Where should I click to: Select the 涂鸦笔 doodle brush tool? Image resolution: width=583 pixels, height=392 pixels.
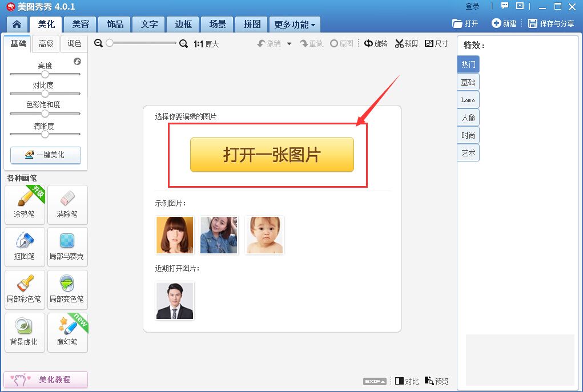25,204
